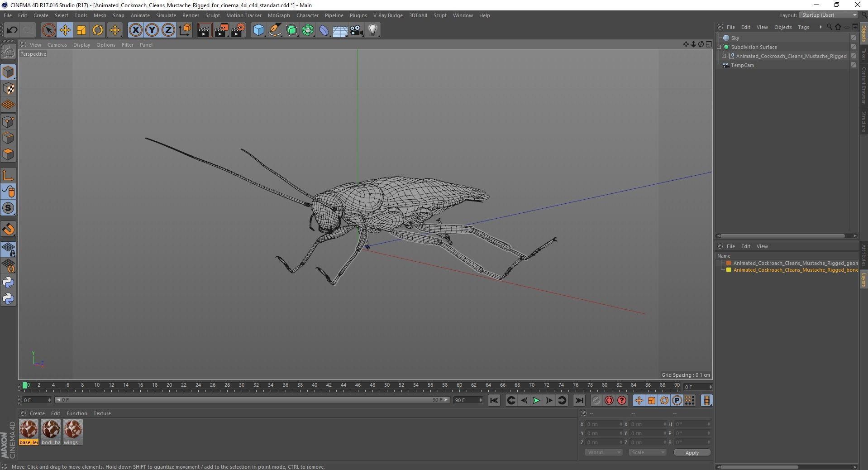
Task: Click the Undo arrow icon
Action: tap(12, 30)
